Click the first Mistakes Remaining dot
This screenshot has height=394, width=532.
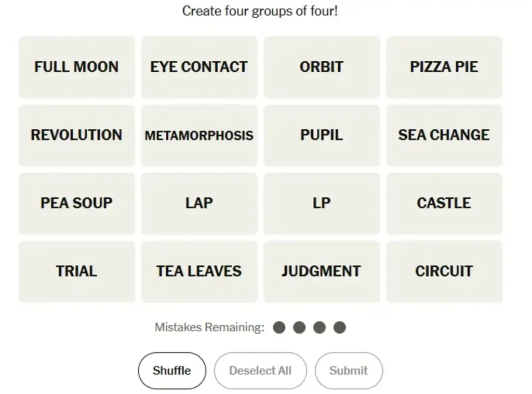[279, 328]
